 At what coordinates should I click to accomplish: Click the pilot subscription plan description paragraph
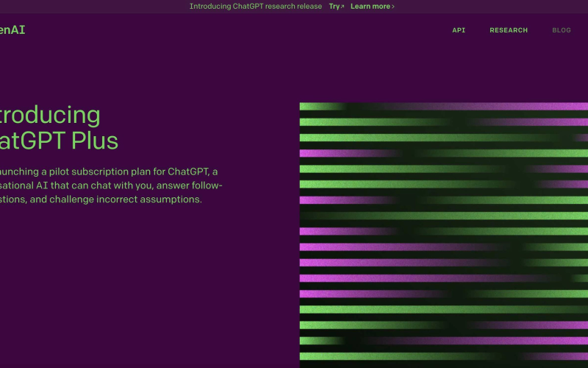110,185
